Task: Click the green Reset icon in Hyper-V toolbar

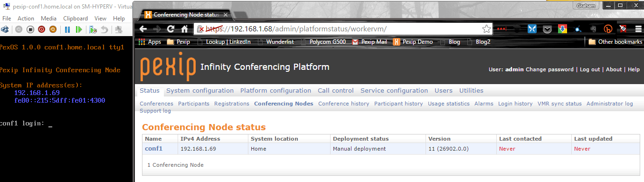Action: [78, 29]
